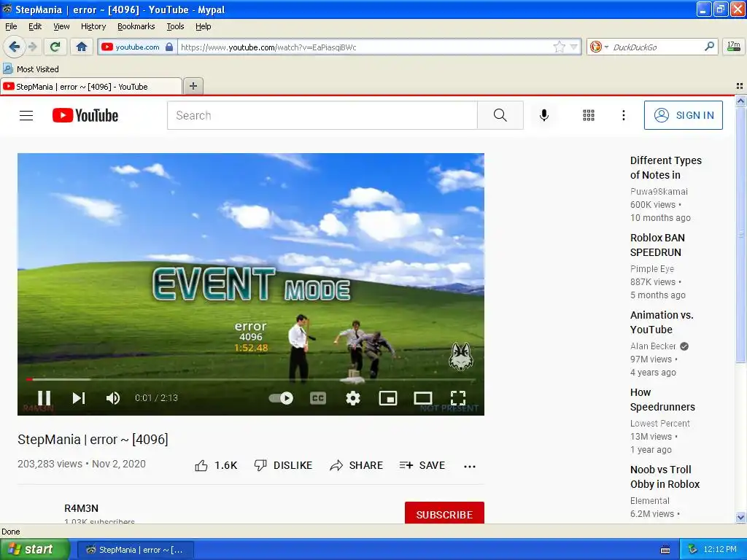Open the History menu

93,26
